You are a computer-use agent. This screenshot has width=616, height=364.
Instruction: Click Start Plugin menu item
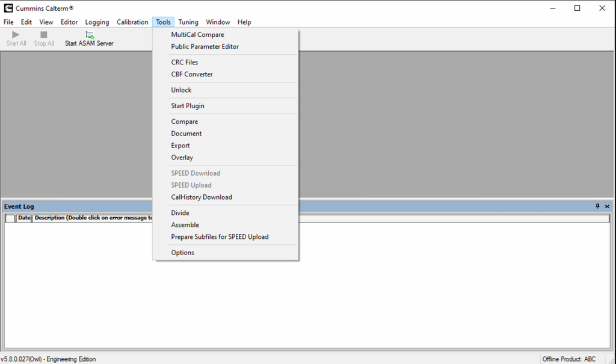coord(188,106)
